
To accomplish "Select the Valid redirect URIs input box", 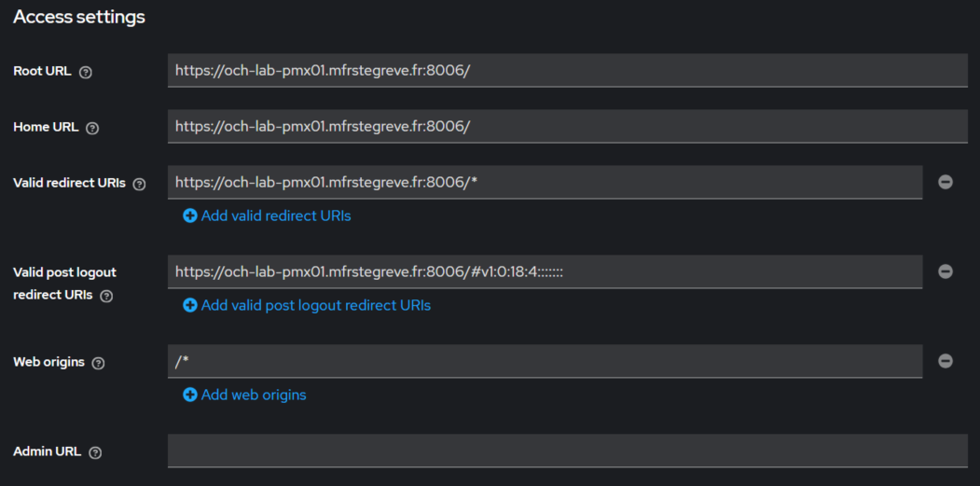I will [x=545, y=182].
